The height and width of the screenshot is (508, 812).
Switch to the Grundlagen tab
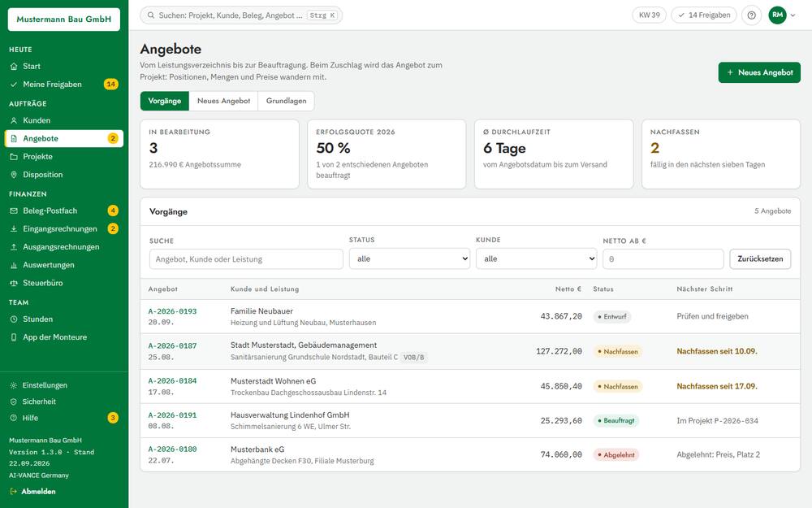[x=287, y=101]
